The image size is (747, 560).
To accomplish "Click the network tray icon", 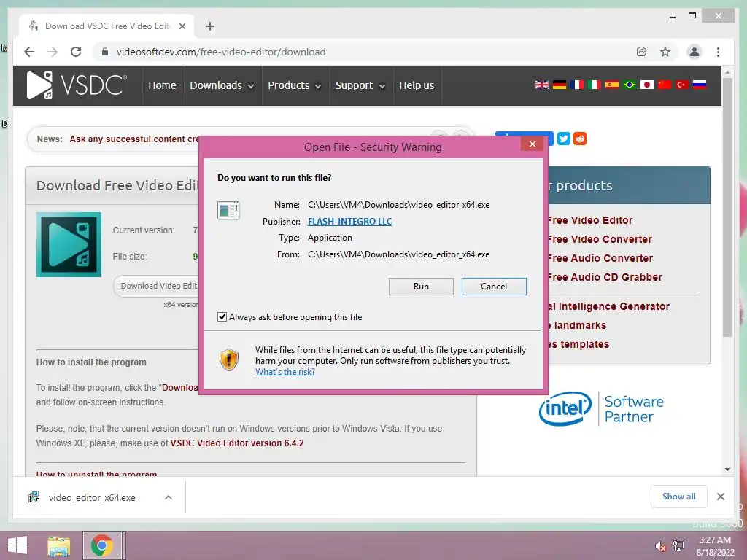I will click(x=678, y=546).
